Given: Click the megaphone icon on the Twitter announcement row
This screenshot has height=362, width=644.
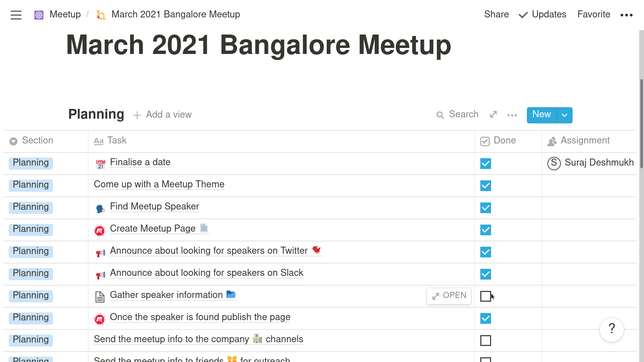Looking at the screenshot, I should [100, 253].
